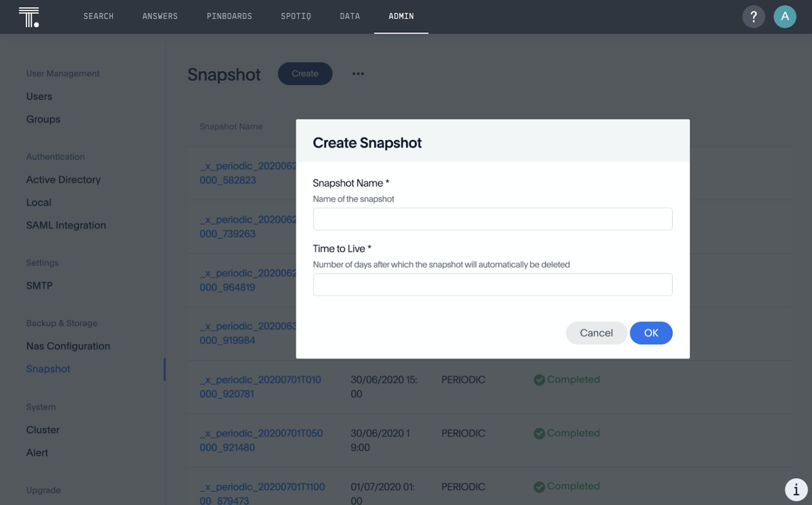Image resolution: width=812 pixels, height=505 pixels.
Task: Confirm snapshot creation with OK
Action: (x=651, y=333)
